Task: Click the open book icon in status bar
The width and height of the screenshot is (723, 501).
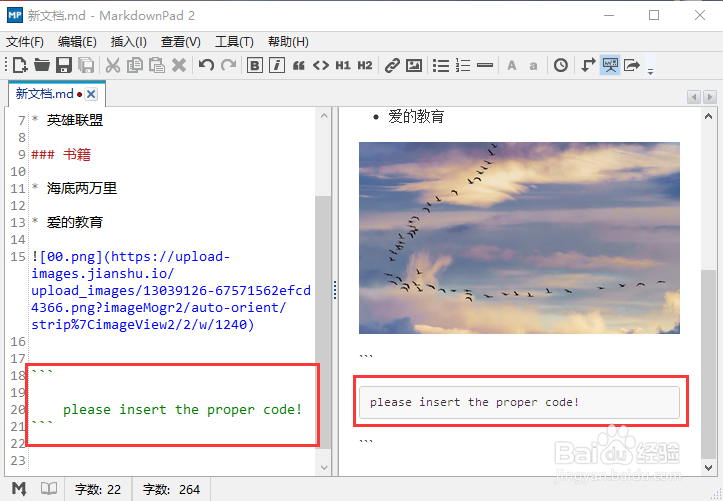Action: [x=49, y=489]
